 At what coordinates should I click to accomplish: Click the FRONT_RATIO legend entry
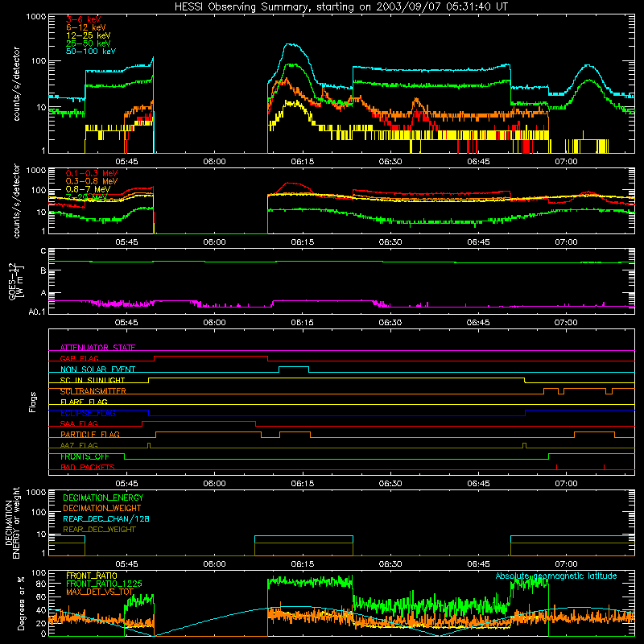click(92, 576)
